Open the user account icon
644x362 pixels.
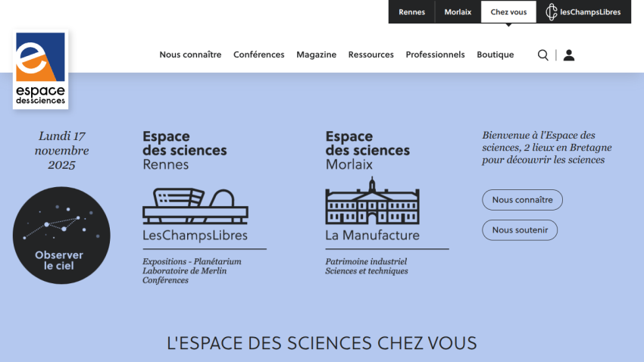[x=569, y=55]
